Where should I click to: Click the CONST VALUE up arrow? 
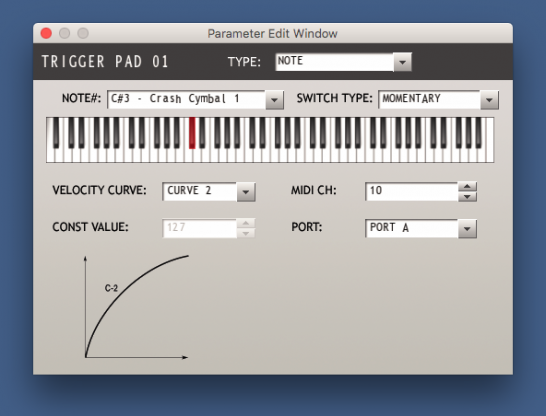coord(246,223)
